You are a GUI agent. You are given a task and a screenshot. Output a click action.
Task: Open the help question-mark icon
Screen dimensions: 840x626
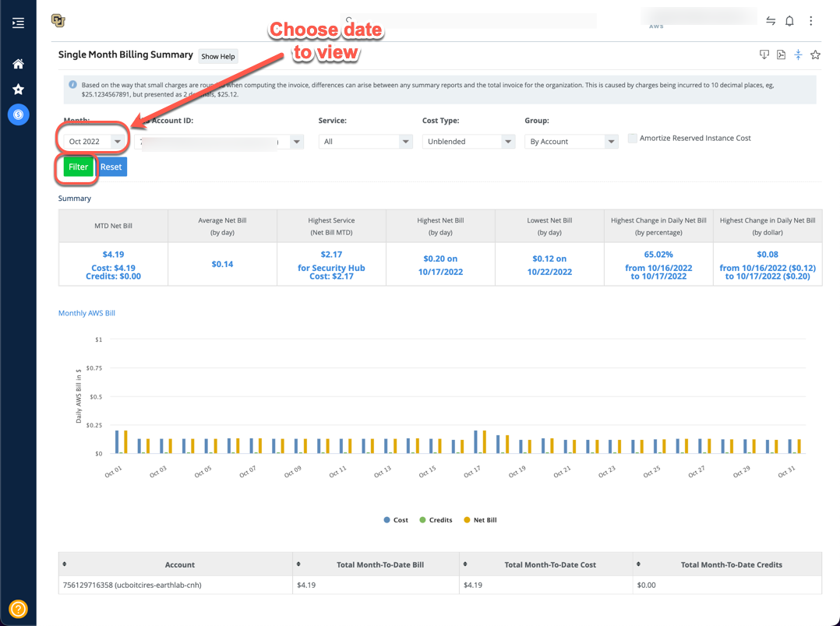18,609
